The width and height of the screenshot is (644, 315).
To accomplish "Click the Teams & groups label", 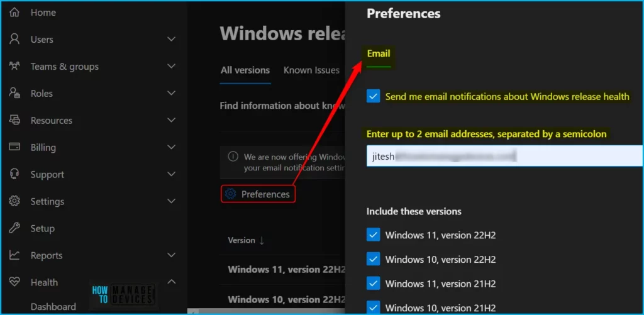I will pyautogui.click(x=65, y=67).
